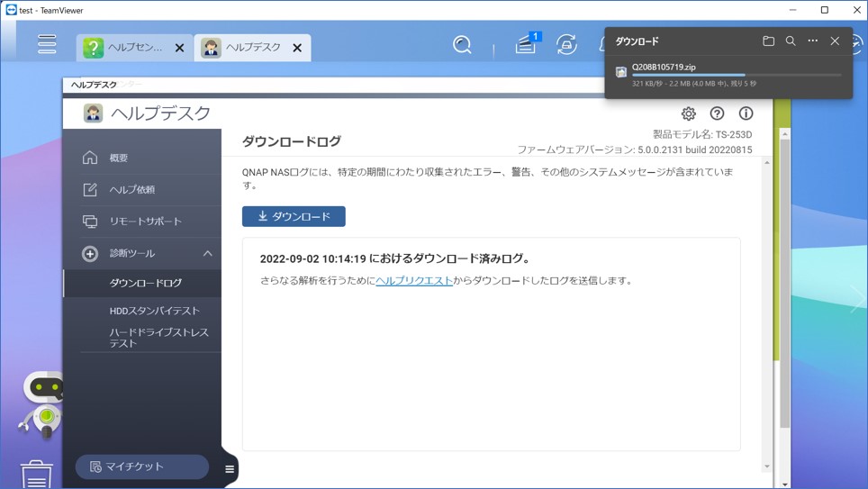Search downloads with magnifier icon
Screen dimensions: 868x489
tap(791, 41)
